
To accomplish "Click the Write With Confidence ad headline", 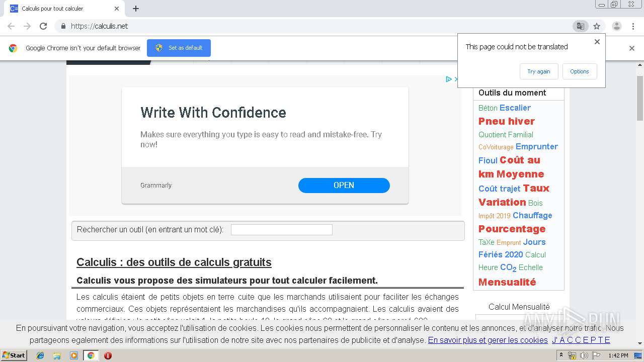I will [213, 113].
